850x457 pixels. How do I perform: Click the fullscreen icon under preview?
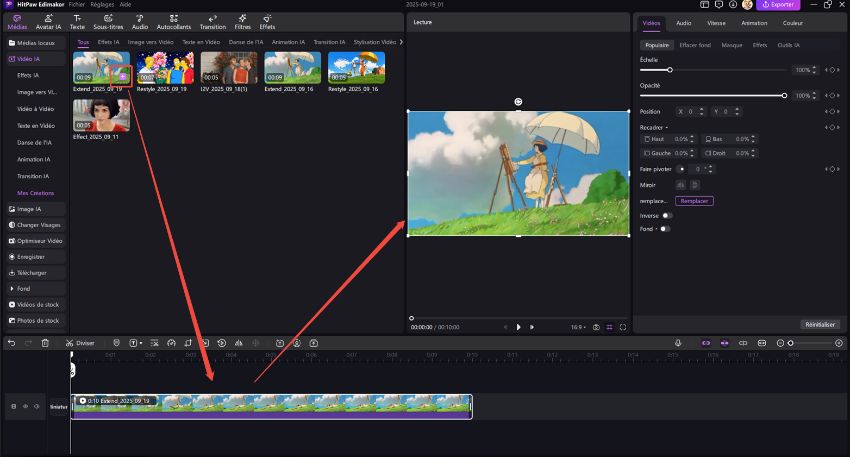pyautogui.click(x=623, y=327)
